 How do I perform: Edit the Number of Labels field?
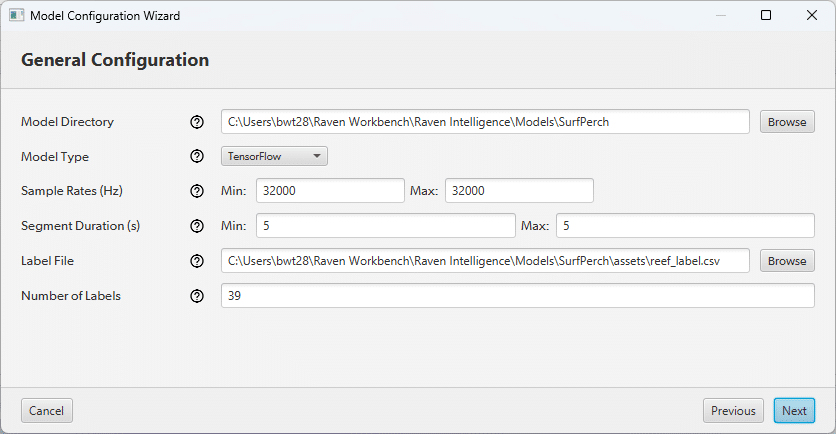[x=517, y=296]
